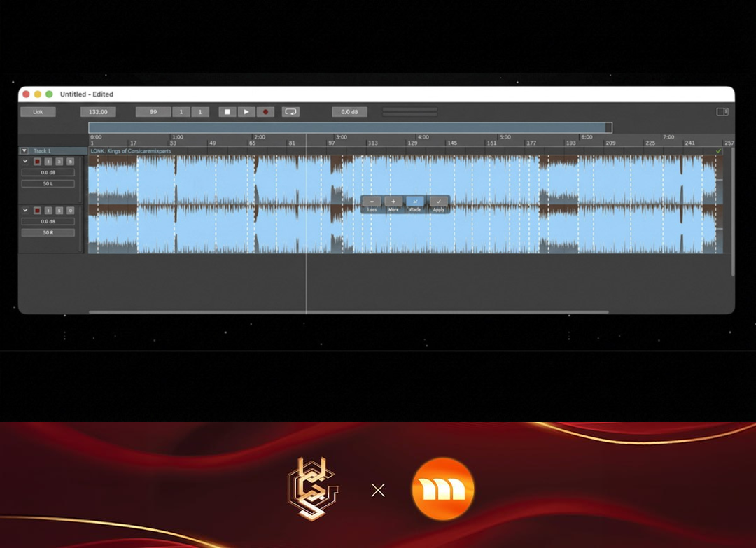756x548 pixels.
Task: Expand the chevron on the 50 R channel
Action: pos(25,210)
